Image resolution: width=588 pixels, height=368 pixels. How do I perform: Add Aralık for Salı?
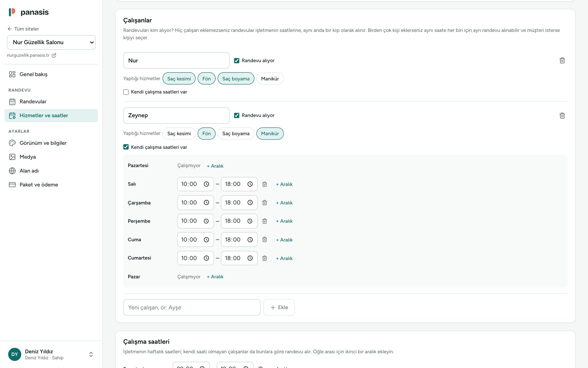click(284, 184)
